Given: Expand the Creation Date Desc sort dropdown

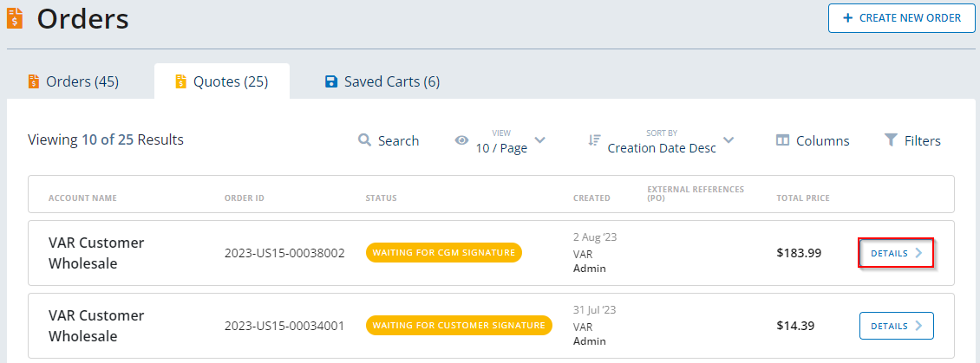Looking at the screenshot, I should (728, 140).
